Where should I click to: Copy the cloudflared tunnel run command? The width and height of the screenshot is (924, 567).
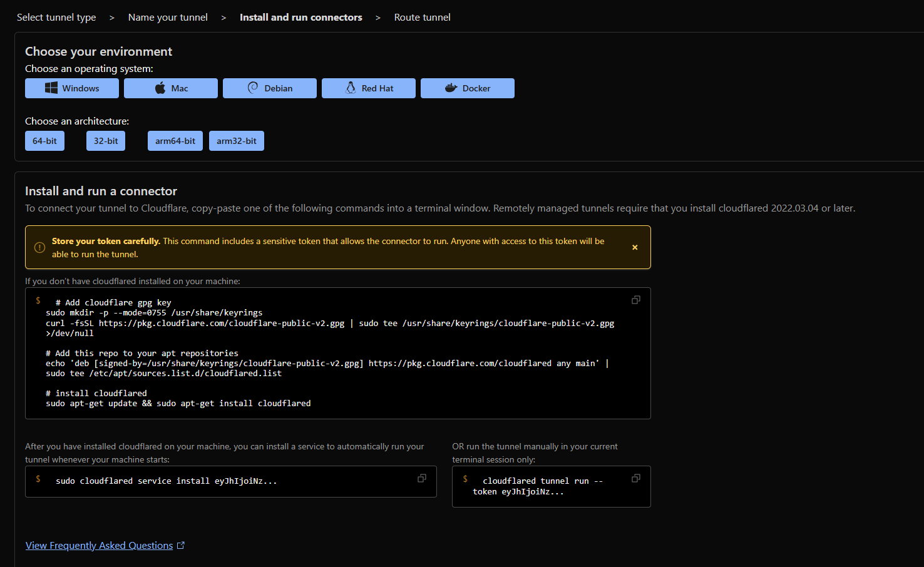636,478
